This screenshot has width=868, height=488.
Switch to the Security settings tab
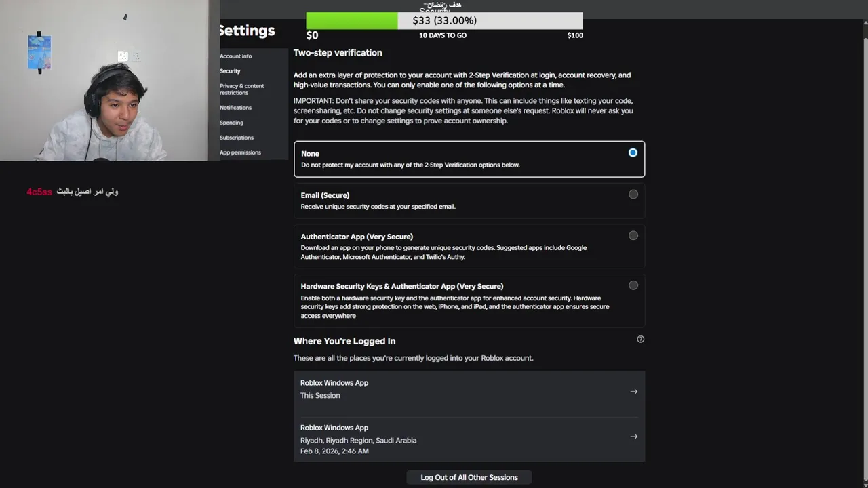coord(230,71)
